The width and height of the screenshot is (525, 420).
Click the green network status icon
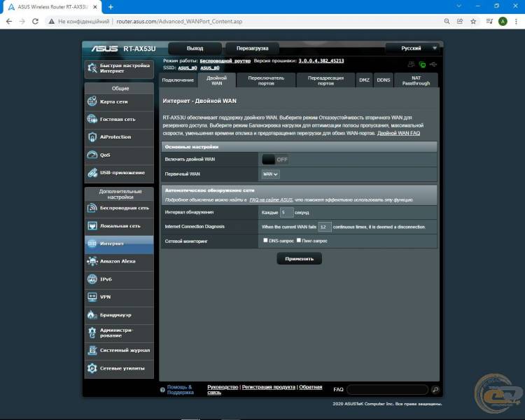[x=423, y=64]
